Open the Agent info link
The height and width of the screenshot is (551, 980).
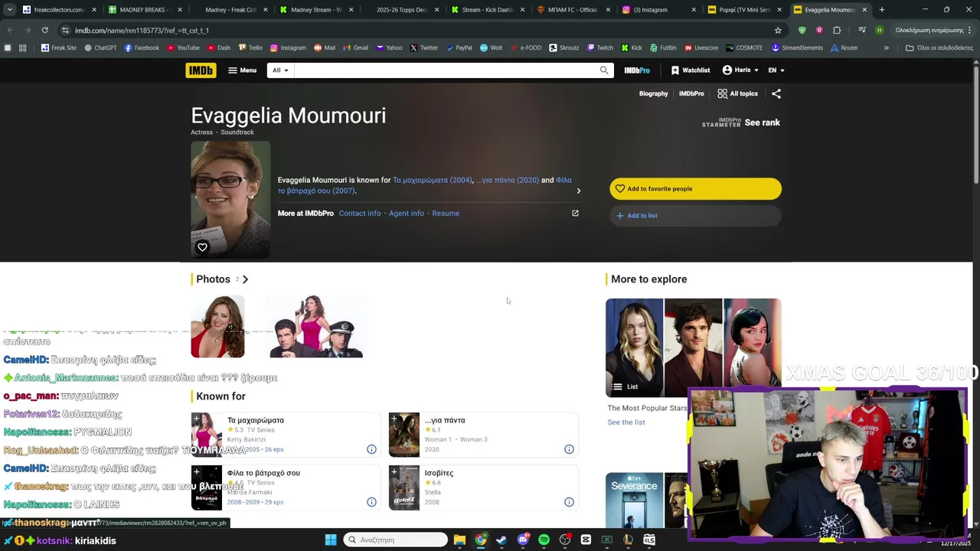pyautogui.click(x=406, y=214)
